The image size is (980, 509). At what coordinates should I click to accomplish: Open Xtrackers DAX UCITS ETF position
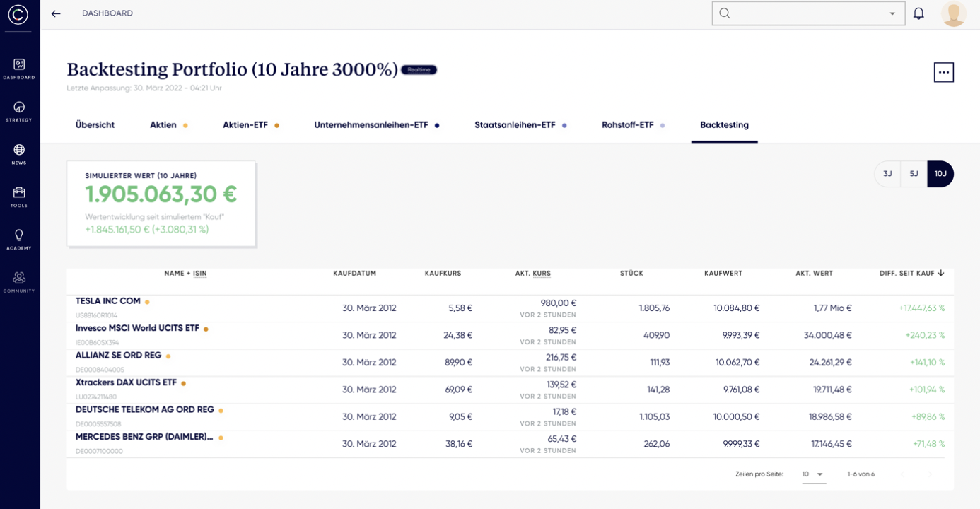coord(510,390)
